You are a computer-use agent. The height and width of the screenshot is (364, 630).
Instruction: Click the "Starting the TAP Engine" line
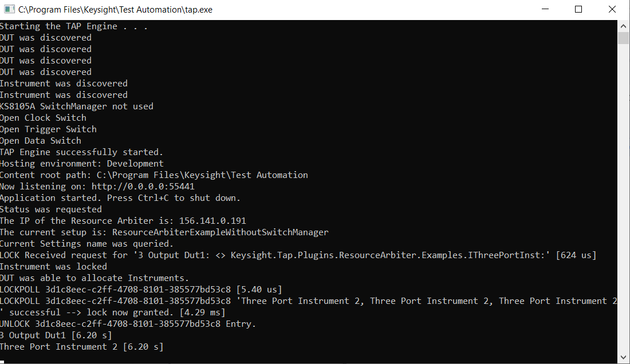point(73,26)
